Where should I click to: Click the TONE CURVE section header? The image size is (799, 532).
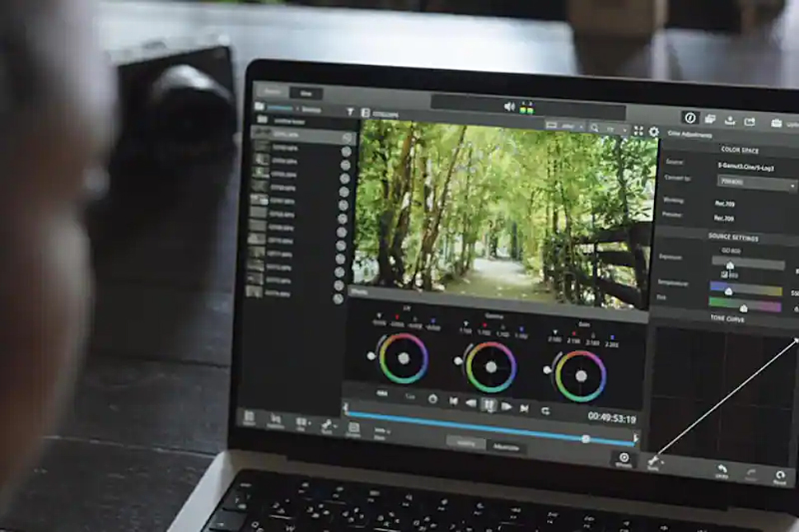coord(727,319)
